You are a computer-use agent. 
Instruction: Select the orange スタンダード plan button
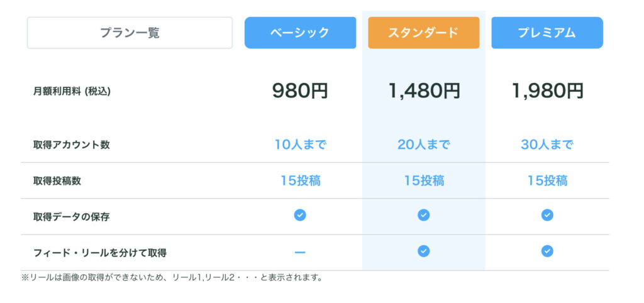click(423, 33)
